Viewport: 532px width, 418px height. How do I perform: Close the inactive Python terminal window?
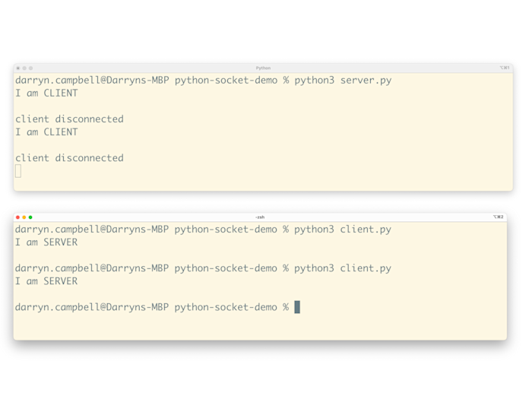(x=18, y=68)
